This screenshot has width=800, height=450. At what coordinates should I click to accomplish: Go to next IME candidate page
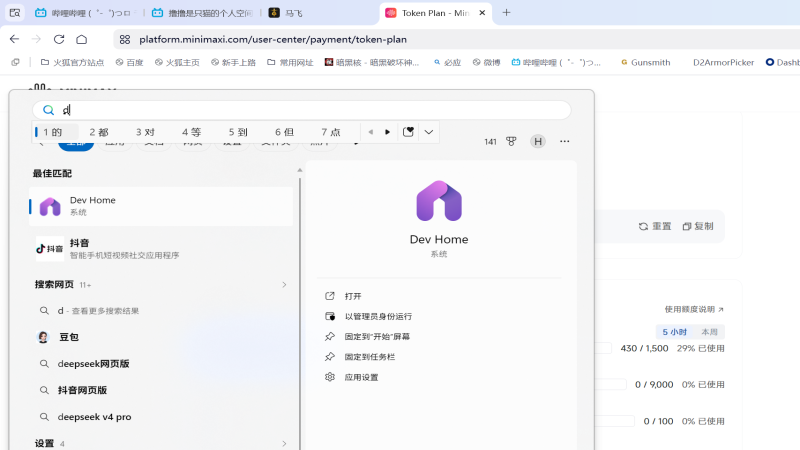click(x=388, y=132)
